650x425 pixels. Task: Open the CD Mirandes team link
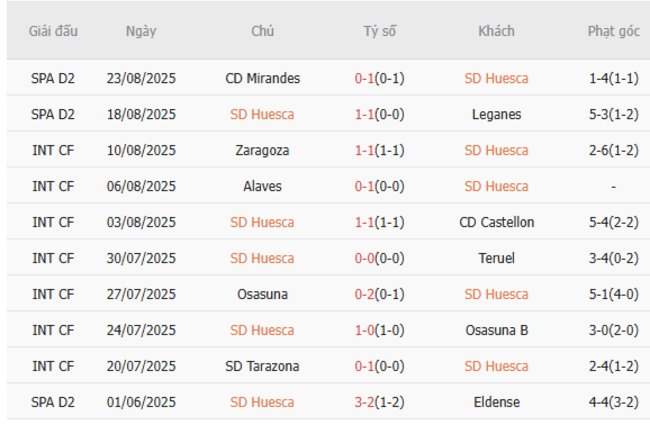(262, 78)
